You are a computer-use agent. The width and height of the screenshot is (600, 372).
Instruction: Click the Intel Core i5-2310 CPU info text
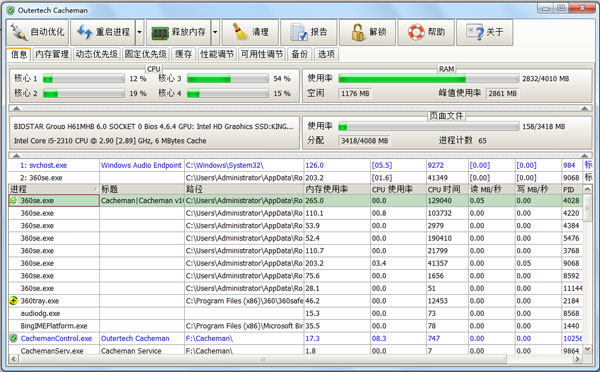click(x=110, y=141)
